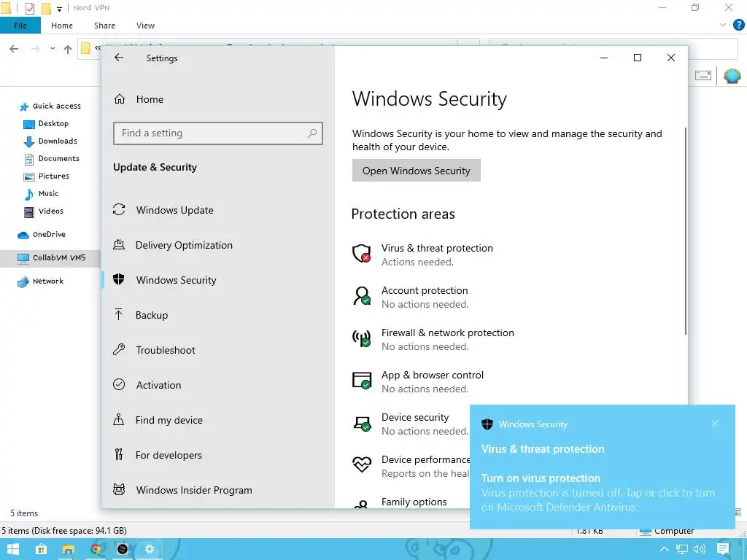Image resolution: width=747 pixels, height=560 pixels.
Task: Click the Device security laptop icon
Action: 362,423
